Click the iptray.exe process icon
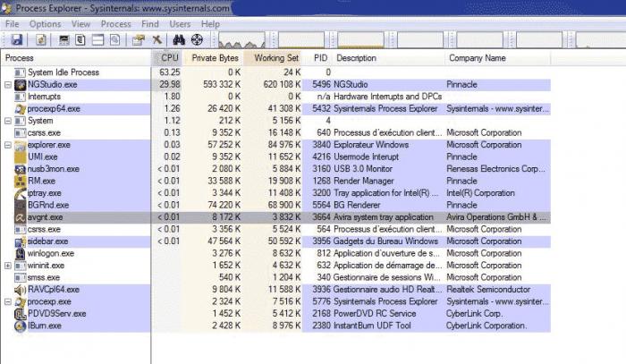626x364 pixels. point(20,193)
